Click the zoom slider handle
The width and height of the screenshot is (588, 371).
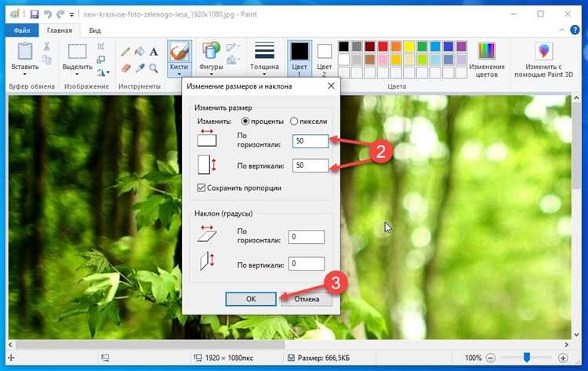pos(527,358)
